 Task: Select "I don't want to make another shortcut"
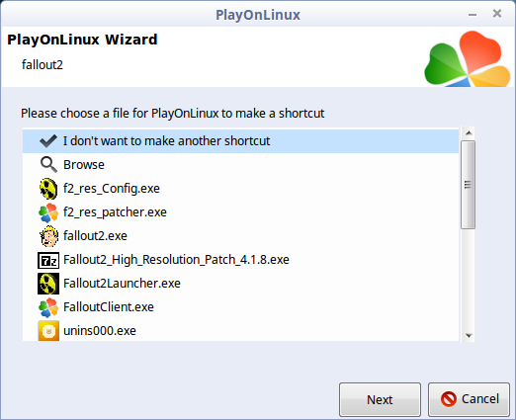pyautogui.click(x=240, y=141)
